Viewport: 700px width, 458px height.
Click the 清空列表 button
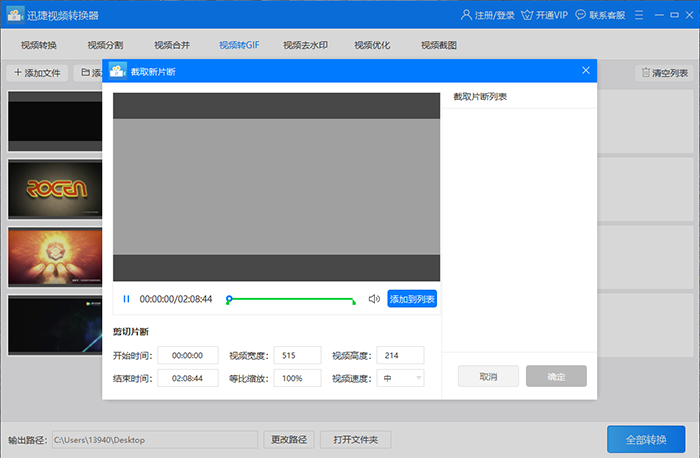click(x=664, y=73)
